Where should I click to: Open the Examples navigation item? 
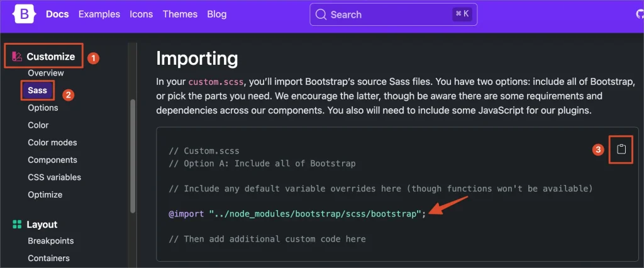pyautogui.click(x=99, y=14)
